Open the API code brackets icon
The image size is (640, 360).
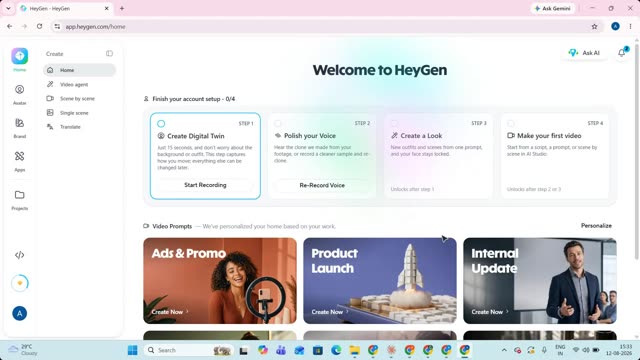(20, 255)
